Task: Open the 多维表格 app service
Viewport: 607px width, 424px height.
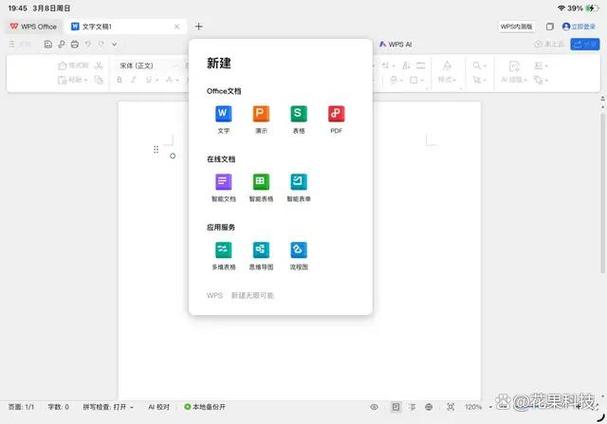Action: click(223, 256)
